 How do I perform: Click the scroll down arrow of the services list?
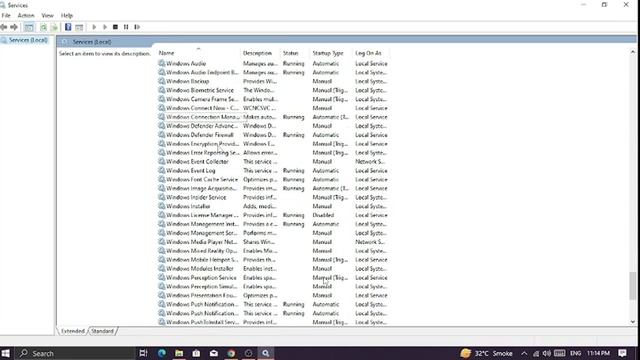[x=633, y=322]
